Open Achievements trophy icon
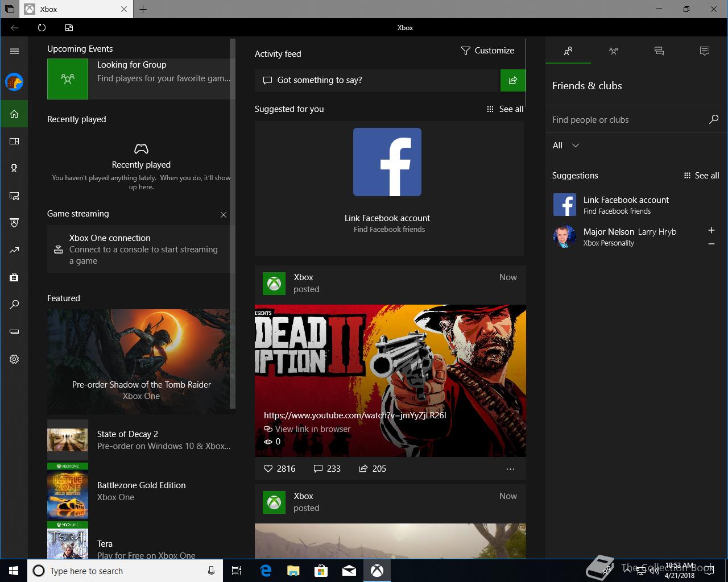The image size is (728, 582). pyautogui.click(x=14, y=168)
